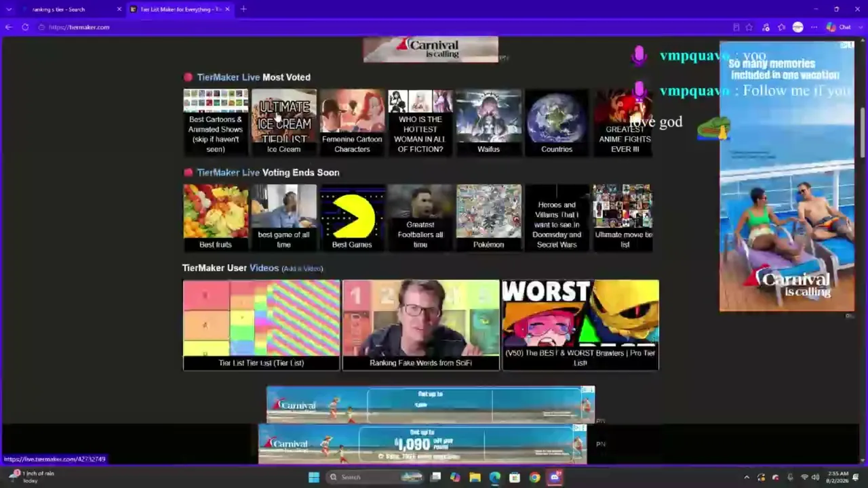This screenshot has width=868, height=488.
Task: Open Wi-Fi network settings in system tray
Action: pos(804,477)
